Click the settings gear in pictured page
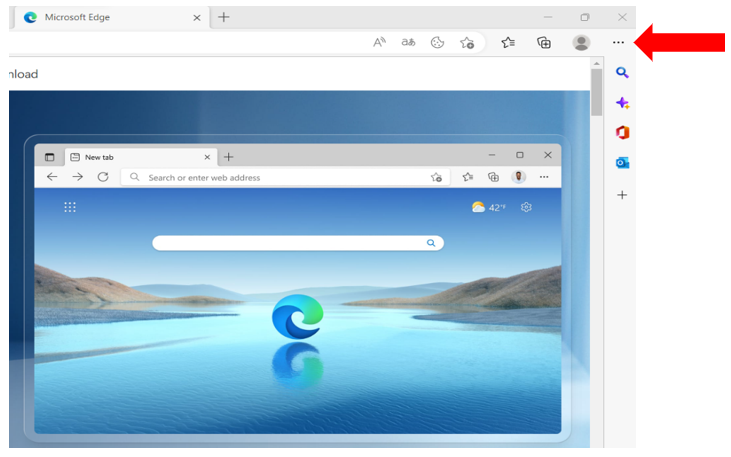The image size is (731, 457). (526, 207)
